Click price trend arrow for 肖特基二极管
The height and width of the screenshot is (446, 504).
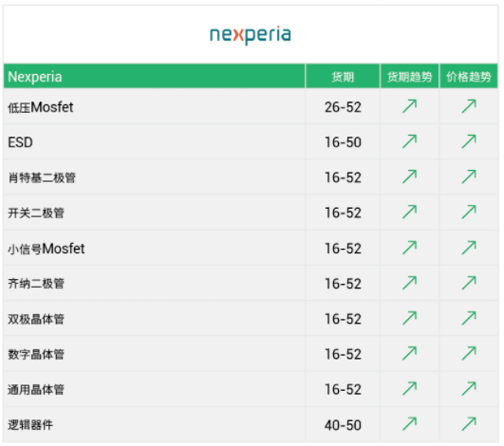pos(469,177)
